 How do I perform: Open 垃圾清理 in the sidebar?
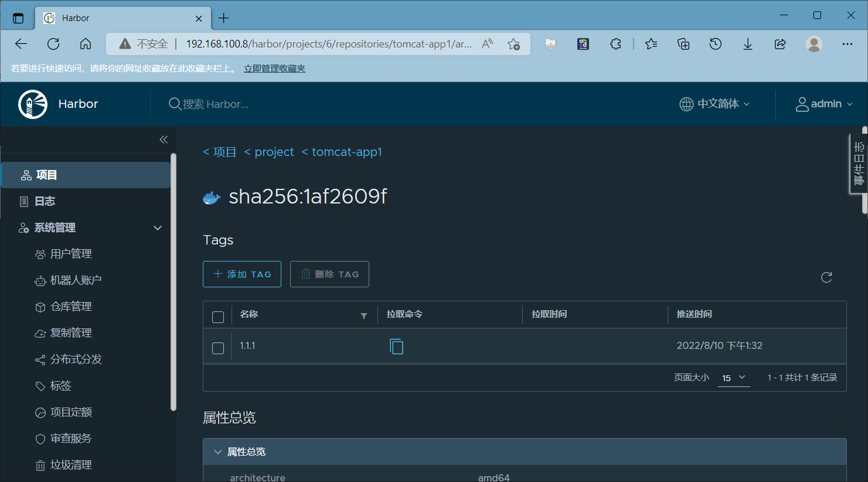pyautogui.click(x=71, y=465)
